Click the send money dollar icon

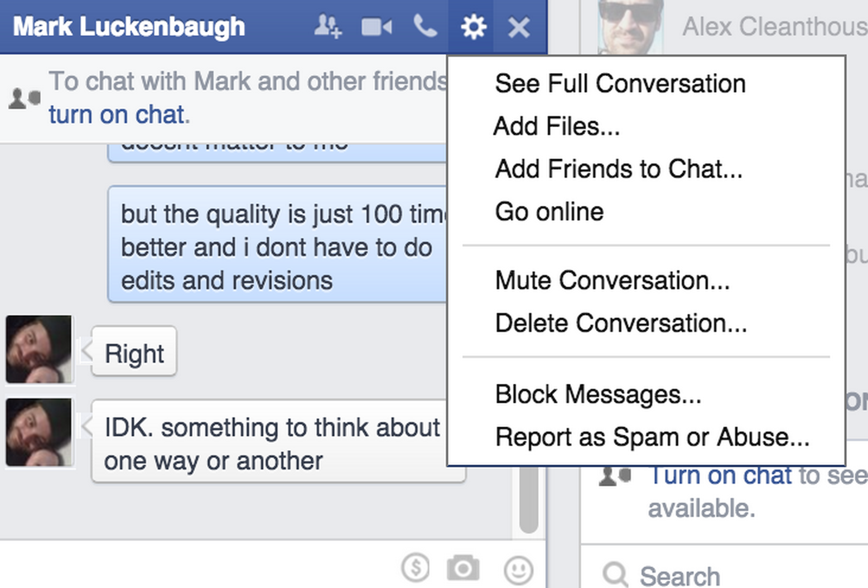coord(416,568)
